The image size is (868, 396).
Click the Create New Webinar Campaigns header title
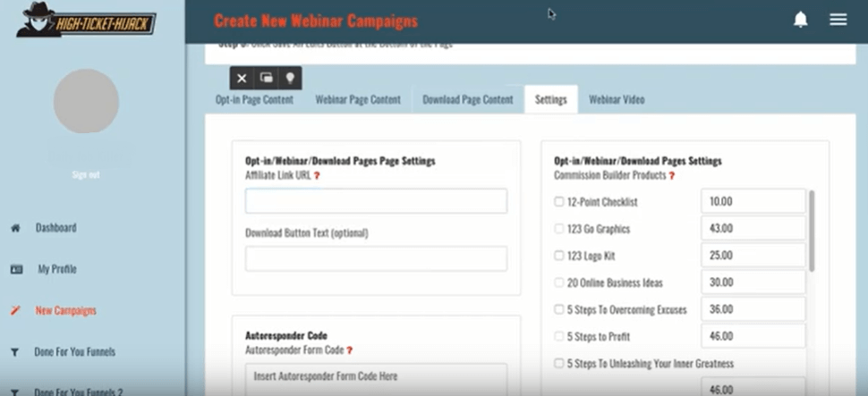coord(316,21)
